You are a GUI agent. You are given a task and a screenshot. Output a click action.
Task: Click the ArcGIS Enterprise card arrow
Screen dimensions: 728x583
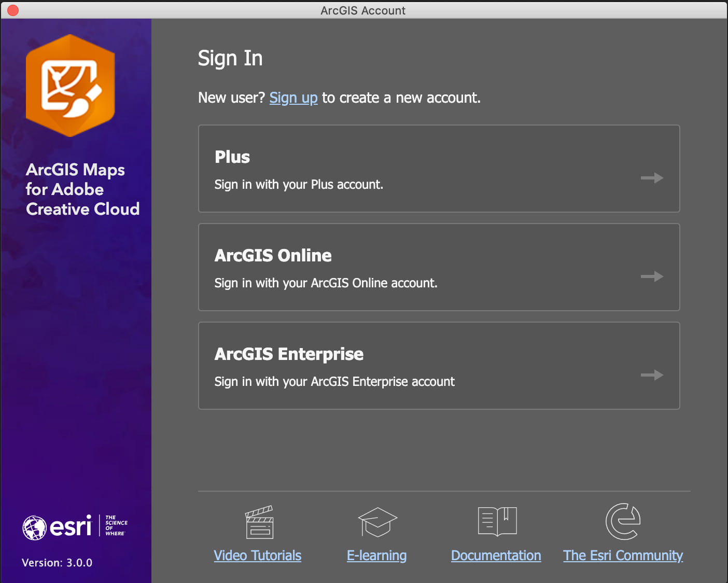pos(652,375)
